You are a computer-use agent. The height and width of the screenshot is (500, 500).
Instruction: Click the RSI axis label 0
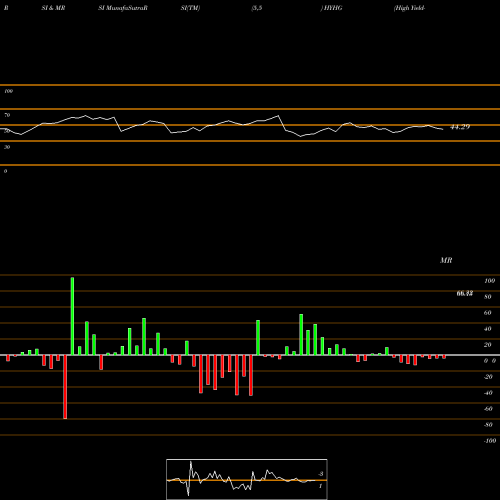coord(5,171)
